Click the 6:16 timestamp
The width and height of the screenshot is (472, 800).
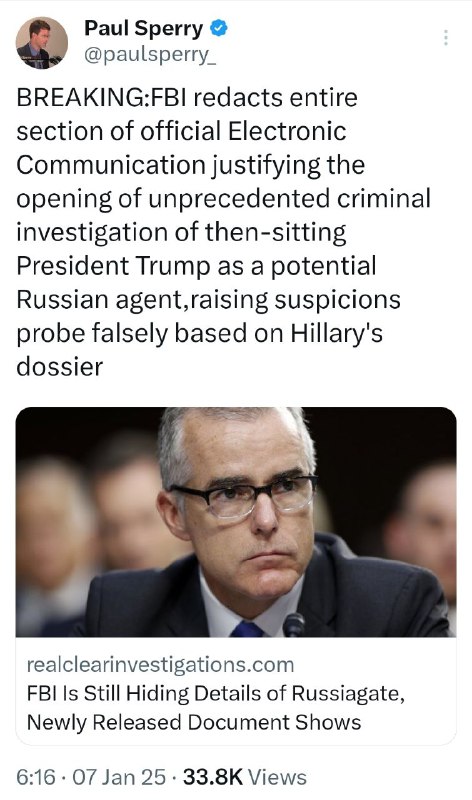(36, 777)
